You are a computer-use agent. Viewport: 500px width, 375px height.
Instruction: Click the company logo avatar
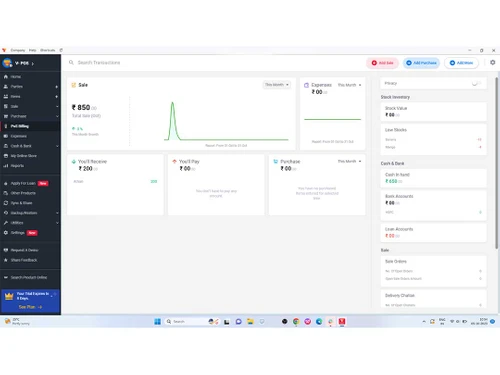pyautogui.click(x=7, y=63)
